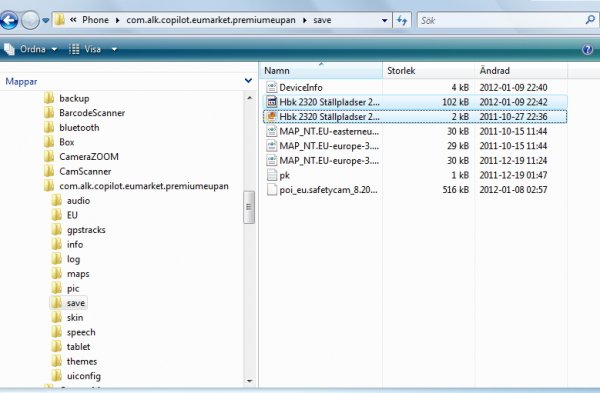The image size is (600, 393).
Task: Open Help with the question mark icon
Action: 587,49
